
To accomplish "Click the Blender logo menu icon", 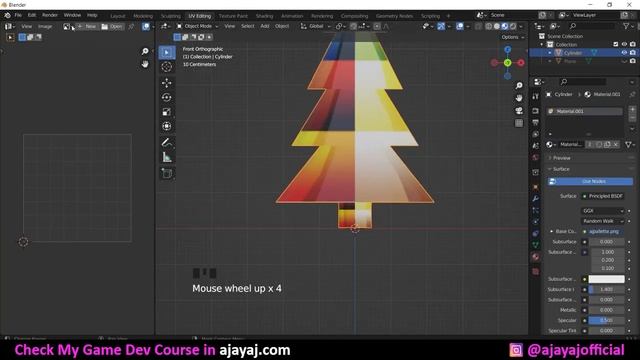I will pyautogui.click(x=7, y=15).
